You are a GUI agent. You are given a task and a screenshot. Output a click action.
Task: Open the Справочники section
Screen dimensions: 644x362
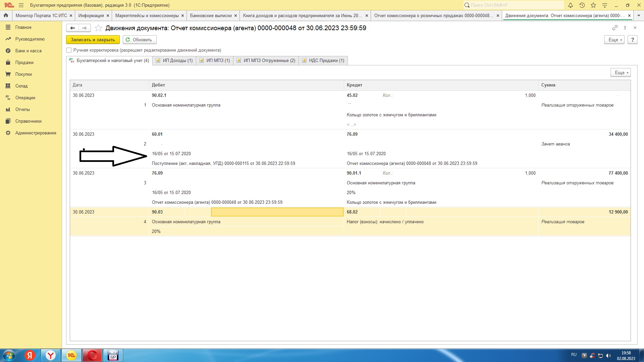pos(28,121)
